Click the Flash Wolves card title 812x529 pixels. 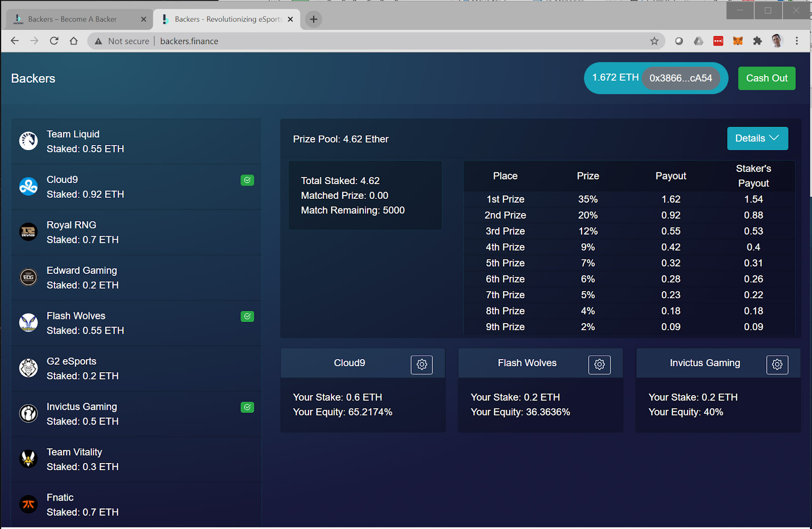point(527,363)
